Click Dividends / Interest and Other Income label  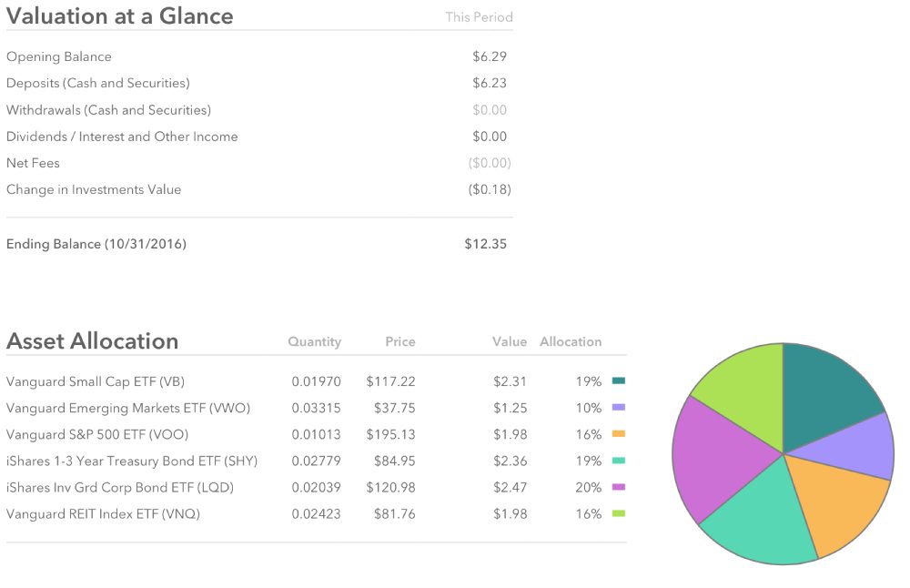[122, 137]
